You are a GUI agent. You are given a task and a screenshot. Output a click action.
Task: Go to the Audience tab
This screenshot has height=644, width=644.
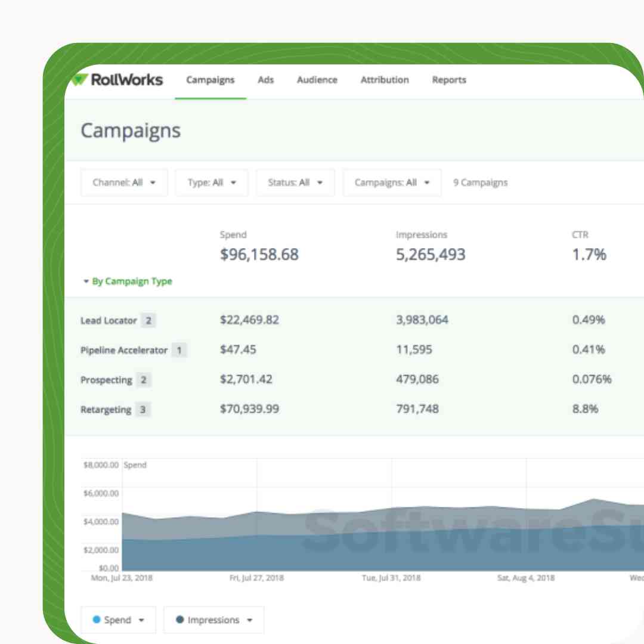pos(317,80)
